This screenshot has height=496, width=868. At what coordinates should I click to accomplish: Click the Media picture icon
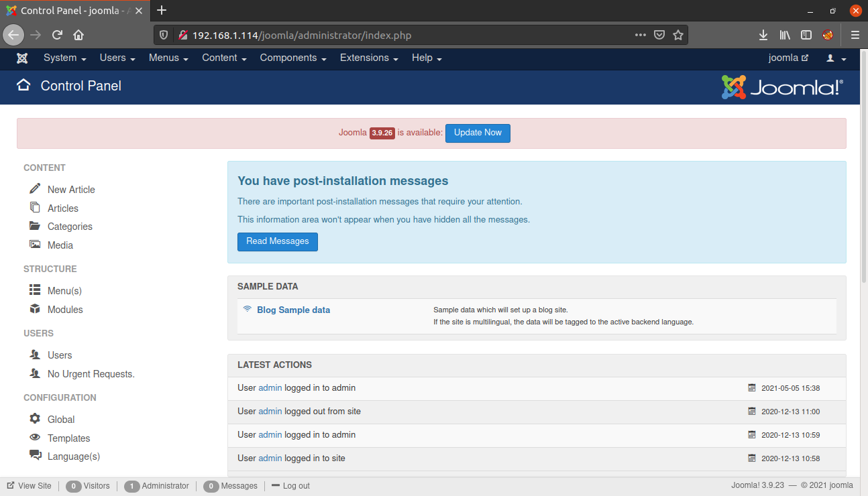pyautogui.click(x=35, y=245)
